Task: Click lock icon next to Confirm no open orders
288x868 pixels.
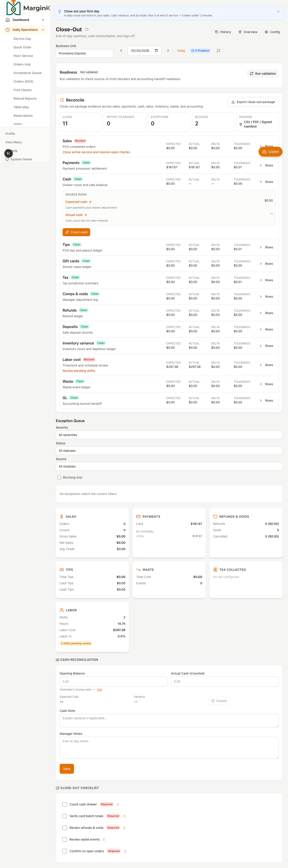Action: (125, 851)
